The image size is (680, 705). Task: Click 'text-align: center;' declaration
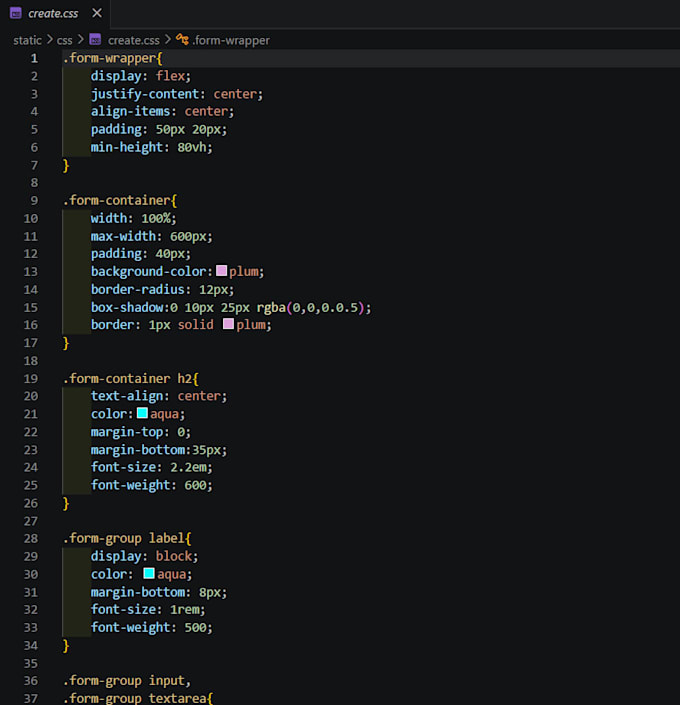tap(159, 396)
